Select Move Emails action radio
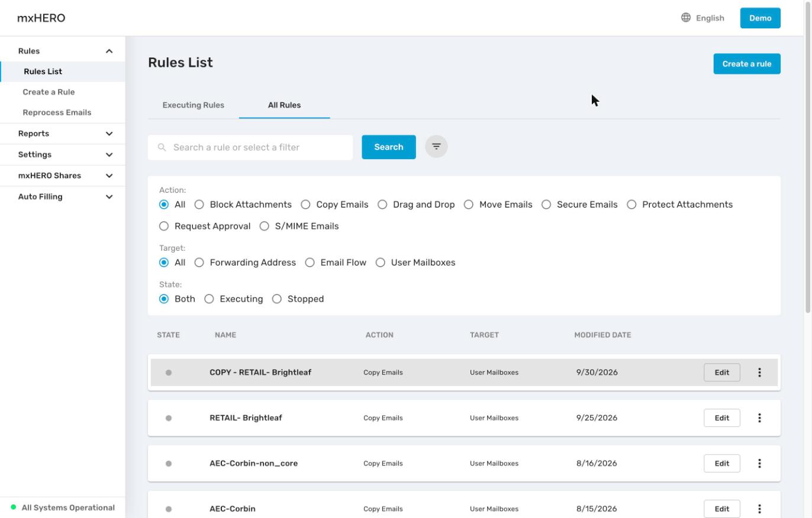This screenshot has height=518, width=812. pos(469,205)
